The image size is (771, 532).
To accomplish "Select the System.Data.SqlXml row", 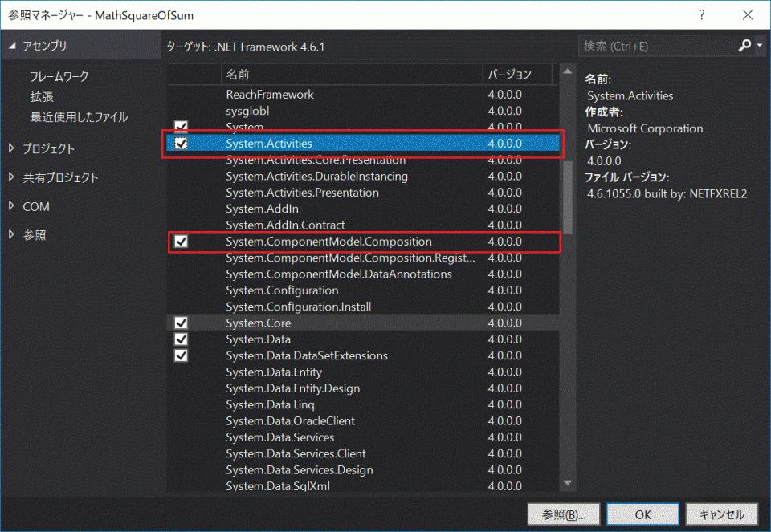I will [363, 485].
